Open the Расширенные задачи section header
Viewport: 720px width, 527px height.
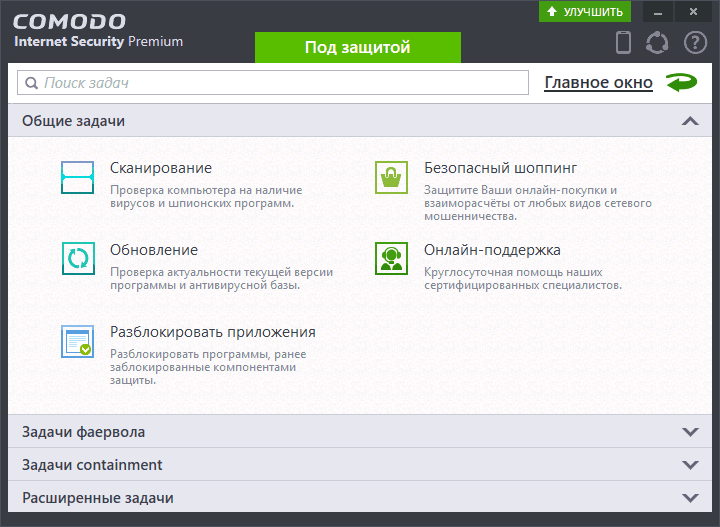point(360,497)
